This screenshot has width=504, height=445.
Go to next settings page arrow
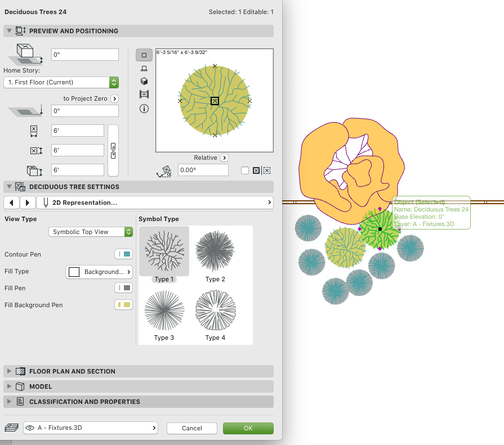tap(28, 203)
